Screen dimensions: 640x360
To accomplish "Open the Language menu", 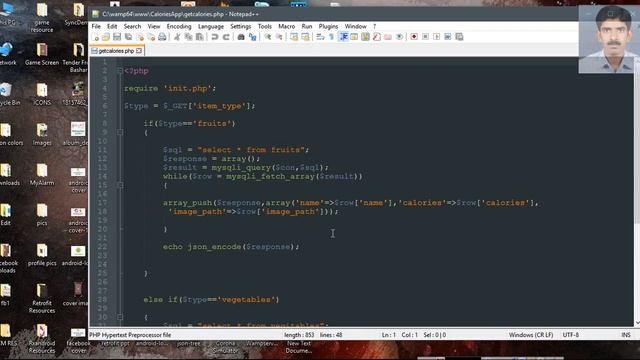I will 211,26.
